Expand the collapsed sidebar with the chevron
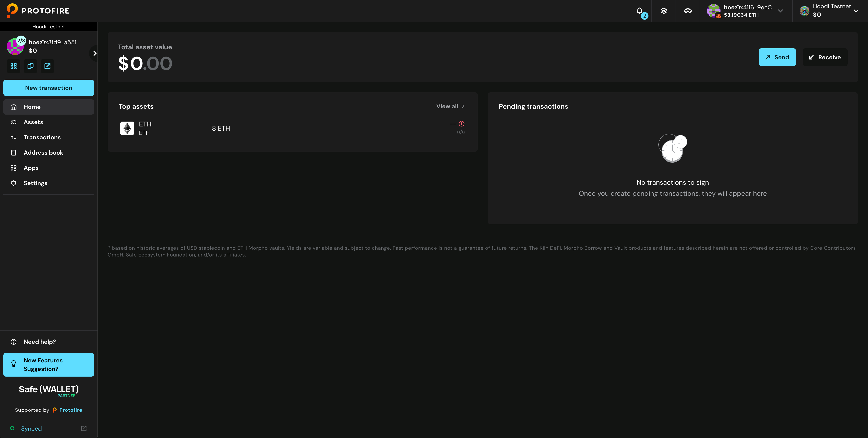The width and height of the screenshot is (868, 438). tap(95, 53)
